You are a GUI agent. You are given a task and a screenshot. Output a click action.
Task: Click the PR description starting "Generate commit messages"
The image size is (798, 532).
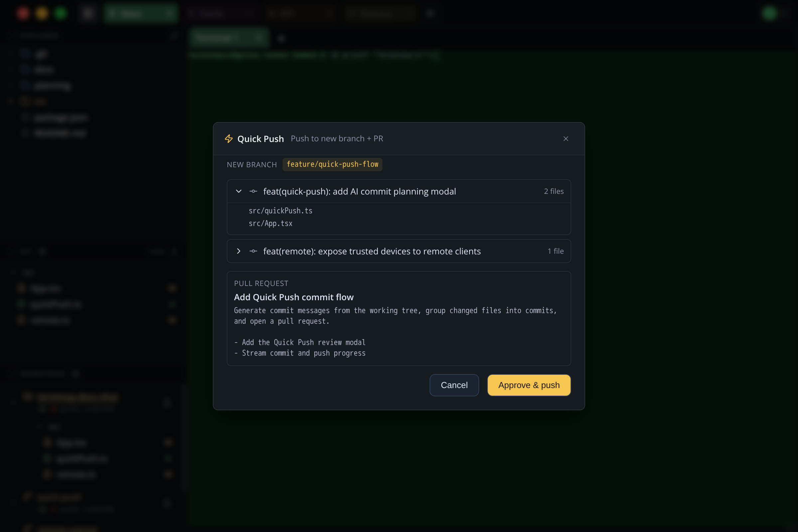[x=395, y=316]
